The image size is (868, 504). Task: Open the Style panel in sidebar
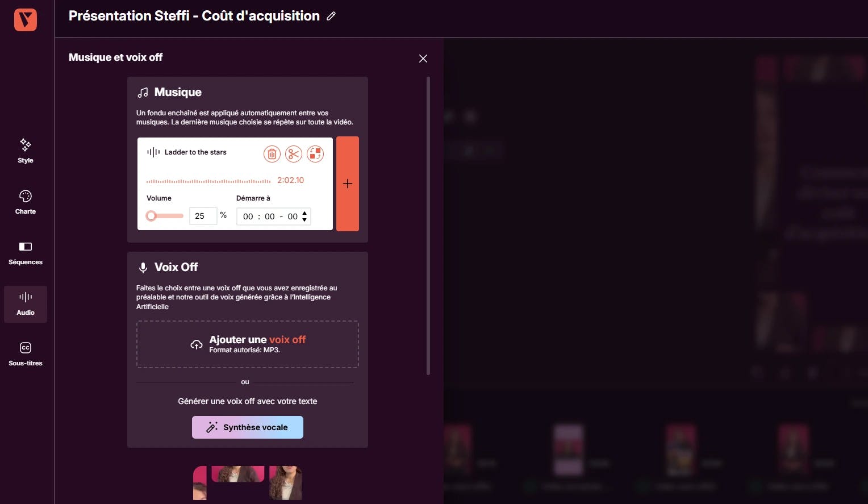(26, 151)
